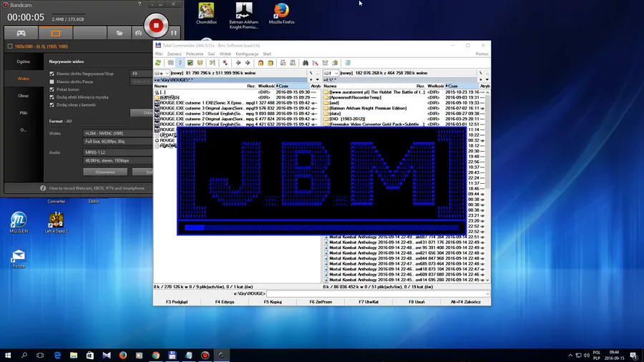Select Bandicam screen rectangle recording mode
Screen dimensions: 644x362
[55, 33]
